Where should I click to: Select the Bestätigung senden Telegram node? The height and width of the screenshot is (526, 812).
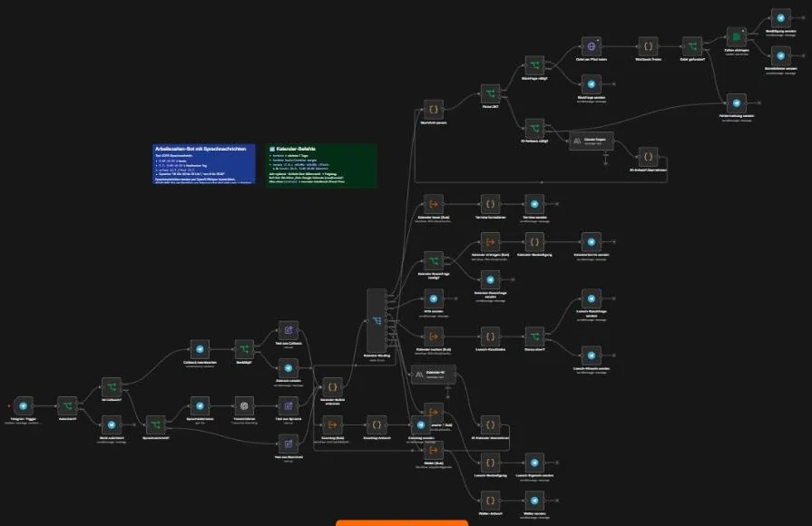780,18
